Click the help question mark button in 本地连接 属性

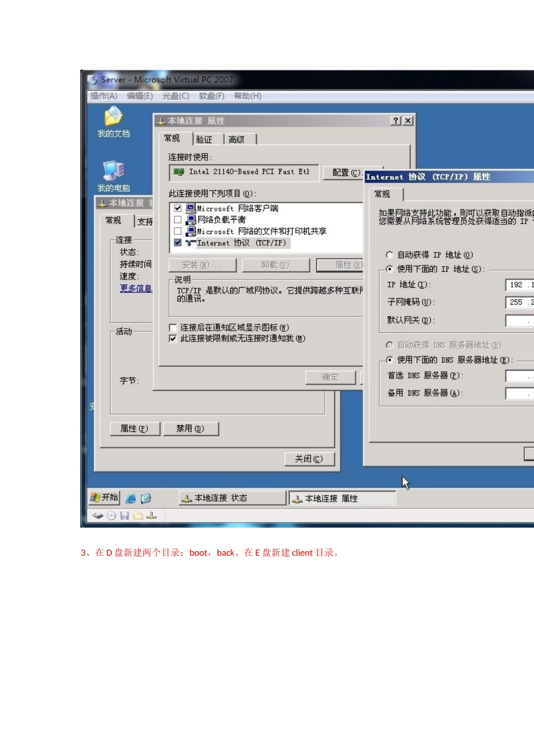pyautogui.click(x=396, y=120)
